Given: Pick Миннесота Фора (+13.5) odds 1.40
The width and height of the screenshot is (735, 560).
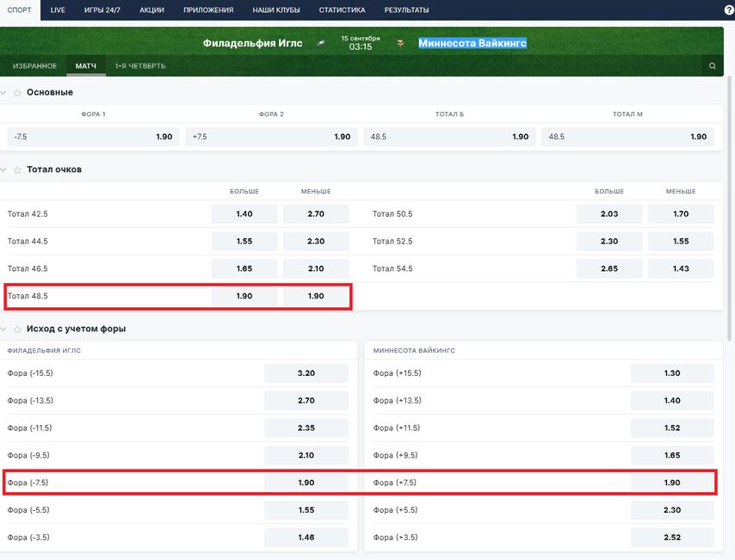Looking at the screenshot, I should point(672,401).
